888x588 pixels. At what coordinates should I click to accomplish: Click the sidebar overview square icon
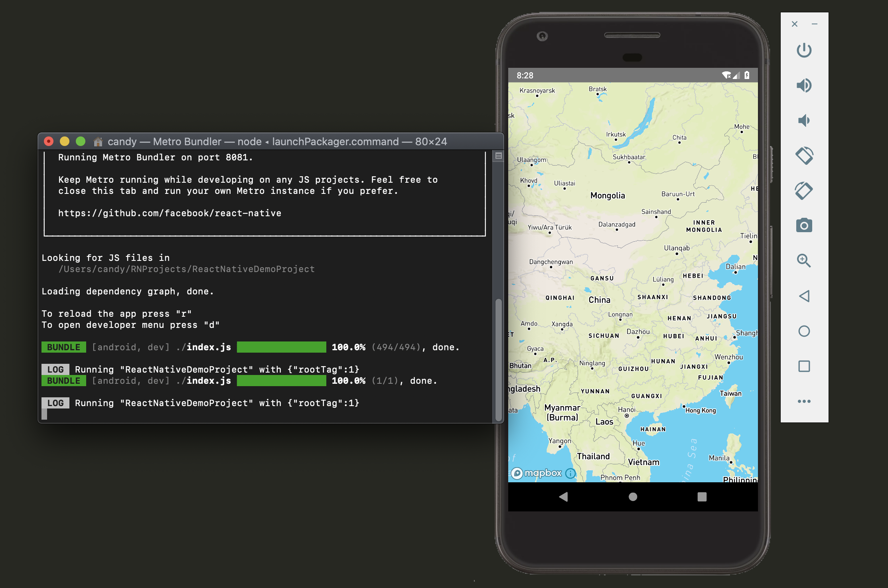pos(804,366)
